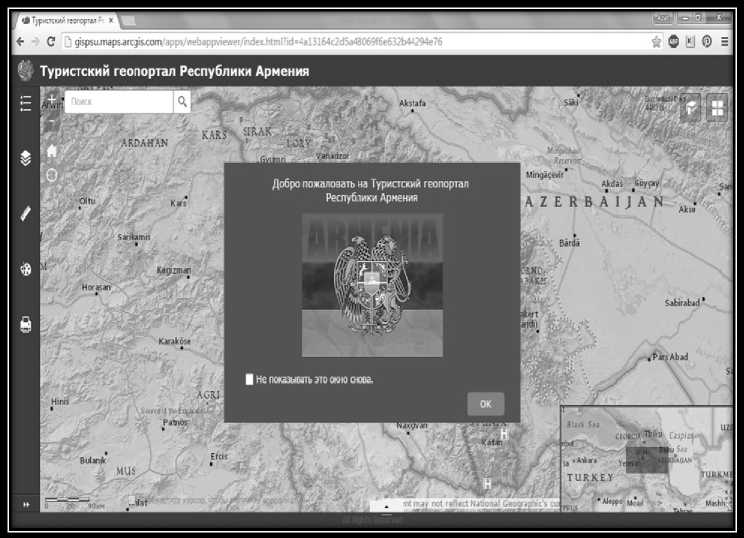Click the Karaköse city label
744x538 pixels.
pyautogui.click(x=174, y=341)
